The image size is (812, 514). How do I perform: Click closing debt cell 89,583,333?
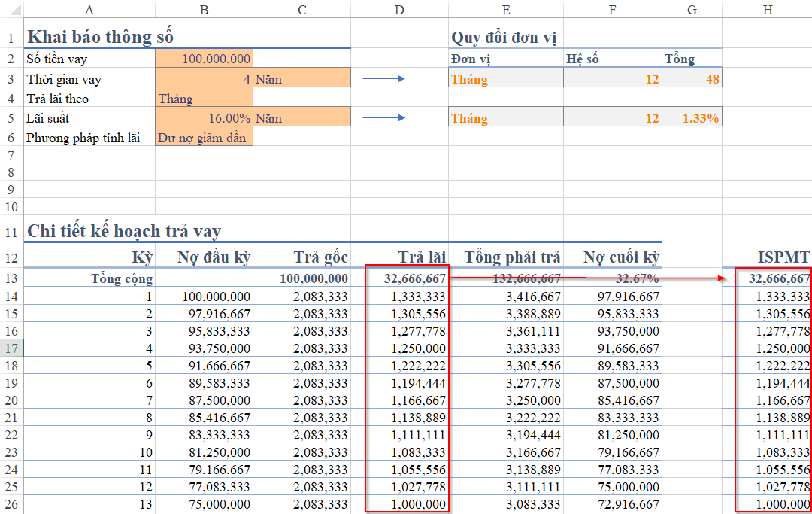(x=613, y=365)
